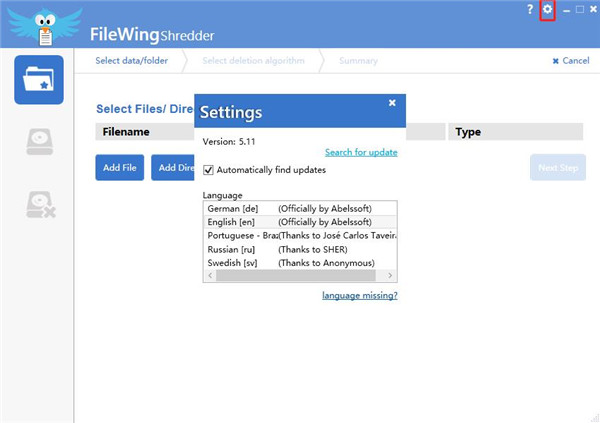This screenshot has width=600, height=423.
Task: Click the Search for update link
Action: 361,152
